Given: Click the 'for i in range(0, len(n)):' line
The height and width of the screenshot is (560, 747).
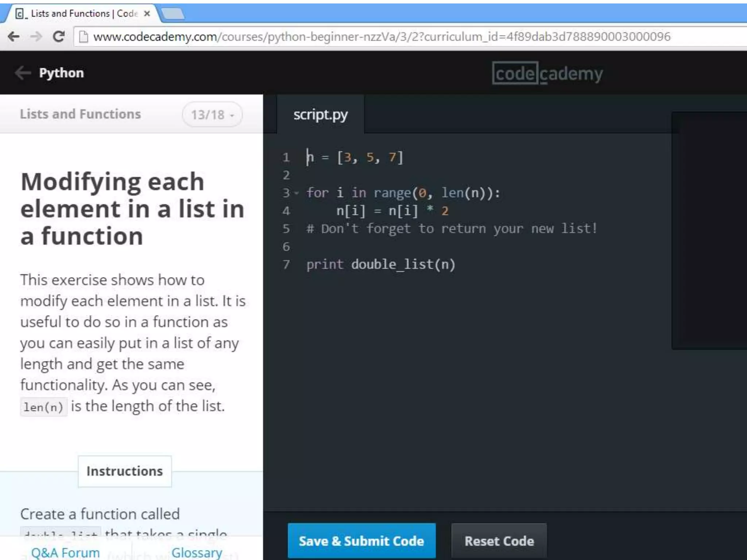Looking at the screenshot, I should tap(403, 193).
